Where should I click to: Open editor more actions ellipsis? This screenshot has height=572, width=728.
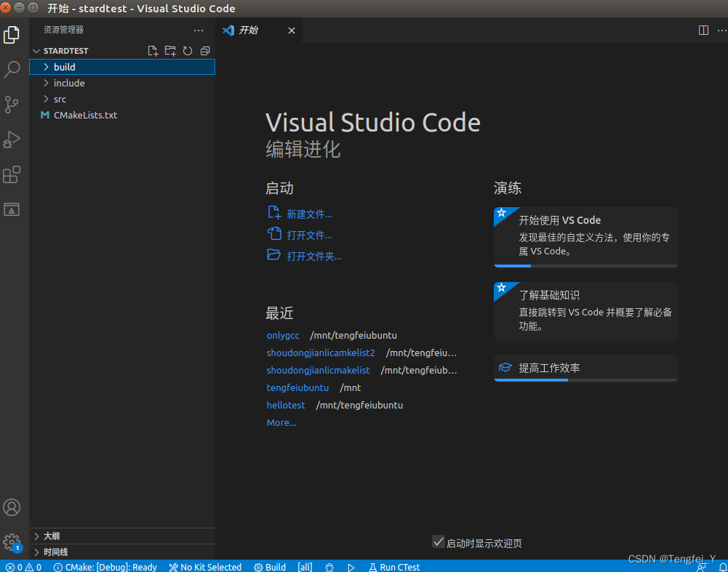(722, 30)
